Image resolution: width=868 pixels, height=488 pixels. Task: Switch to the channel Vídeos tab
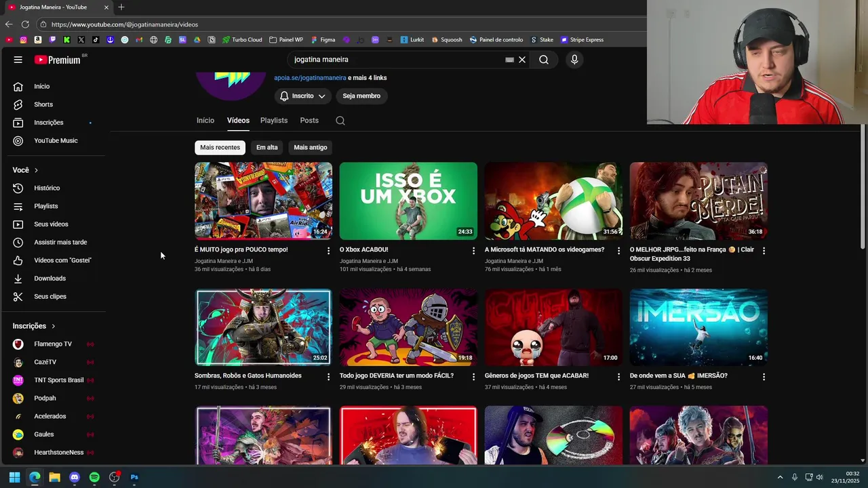tap(238, 121)
